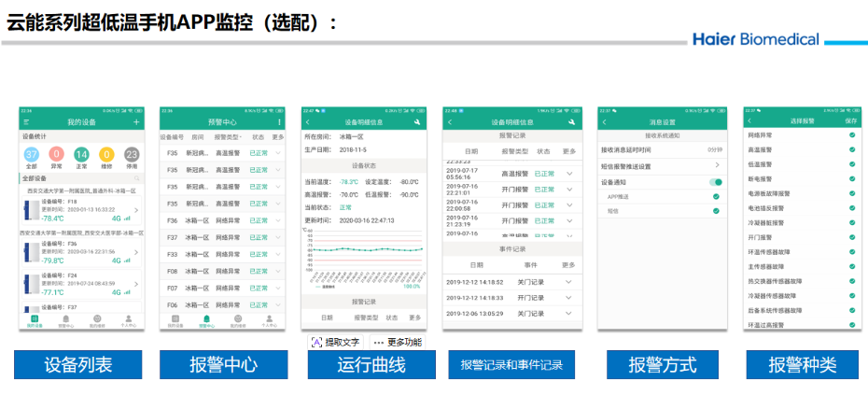Click the 提取文字 button
This screenshot has height=409, width=868.
coord(334,343)
